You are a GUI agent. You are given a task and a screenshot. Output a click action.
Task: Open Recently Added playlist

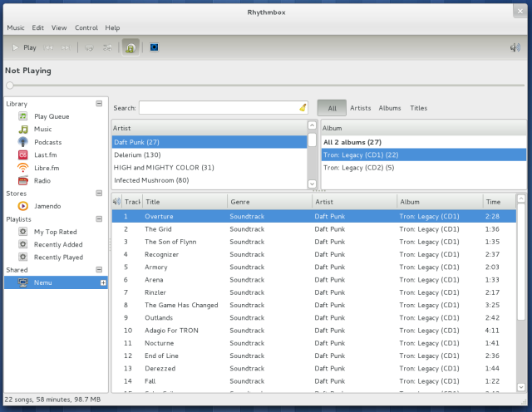tap(58, 244)
